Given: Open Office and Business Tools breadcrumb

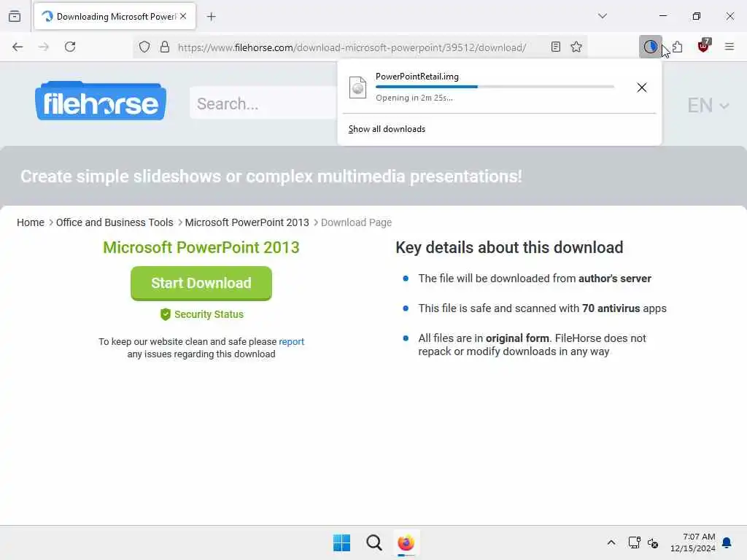Looking at the screenshot, I should [115, 222].
